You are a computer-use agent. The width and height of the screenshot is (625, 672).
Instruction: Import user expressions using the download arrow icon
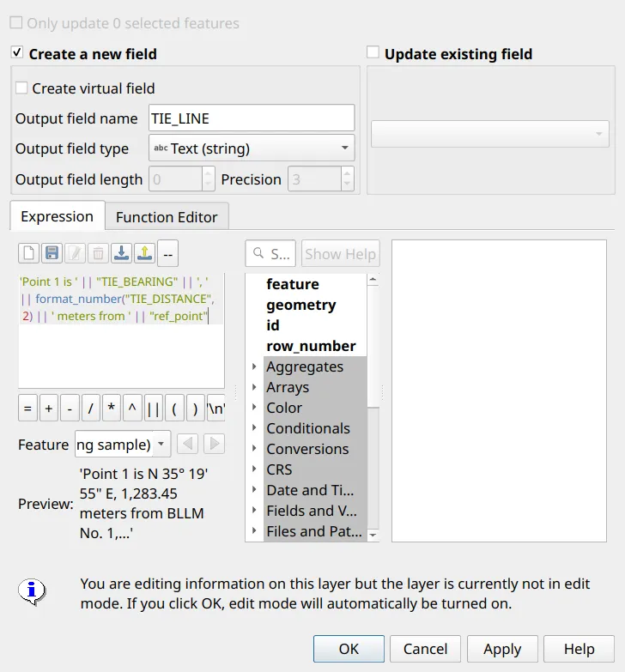click(x=121, y=253)
